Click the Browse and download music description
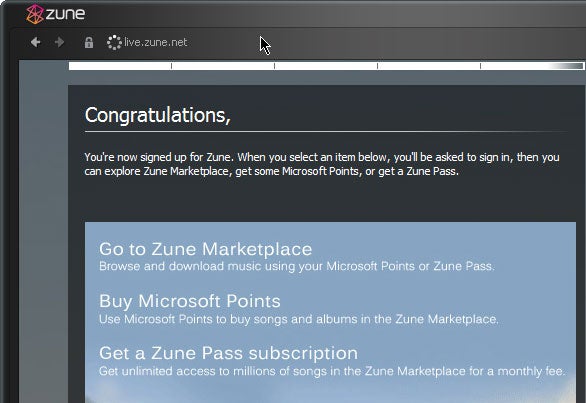This screenshot has height=403, width=586. [x=297, y=266]
